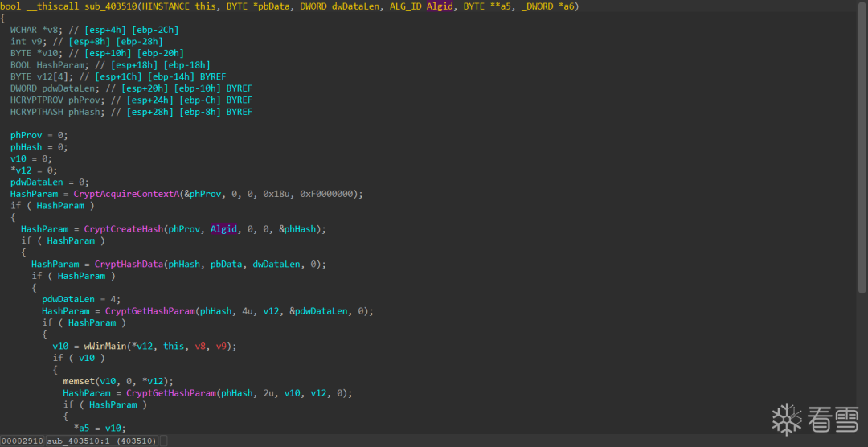This screenshot has width=868, height=447.
Task: Click the wWinMain function call
Action: point(105,347)
